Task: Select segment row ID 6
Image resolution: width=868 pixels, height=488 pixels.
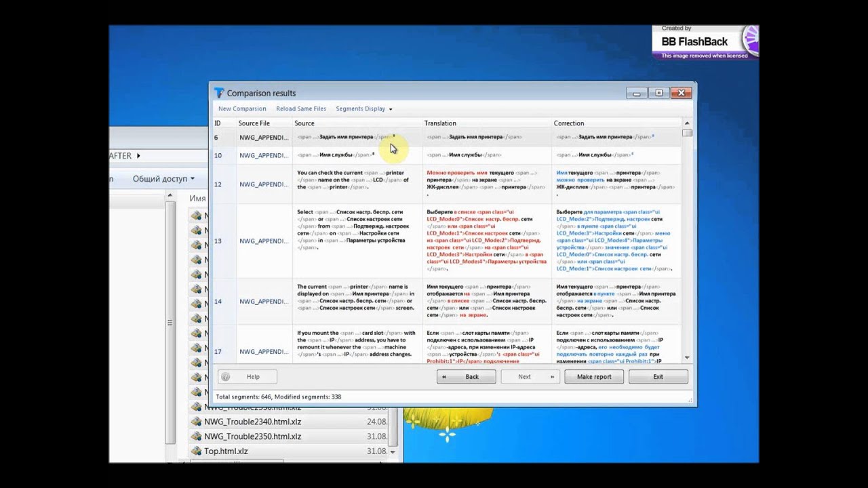Action: coord(448,137)
